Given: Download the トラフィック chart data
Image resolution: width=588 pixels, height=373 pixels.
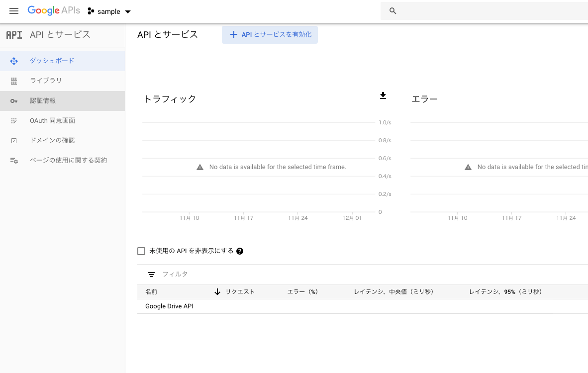Looking at the screenshot, I should 383,95.
